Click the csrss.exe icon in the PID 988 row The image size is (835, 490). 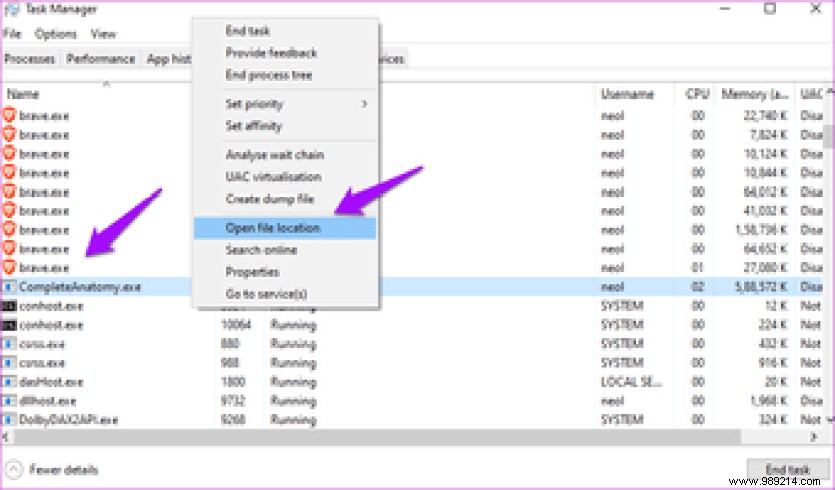click(9, 363)
